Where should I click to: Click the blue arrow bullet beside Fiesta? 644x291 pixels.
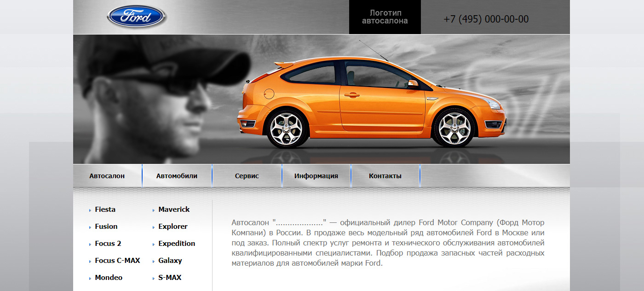[90, 210]
